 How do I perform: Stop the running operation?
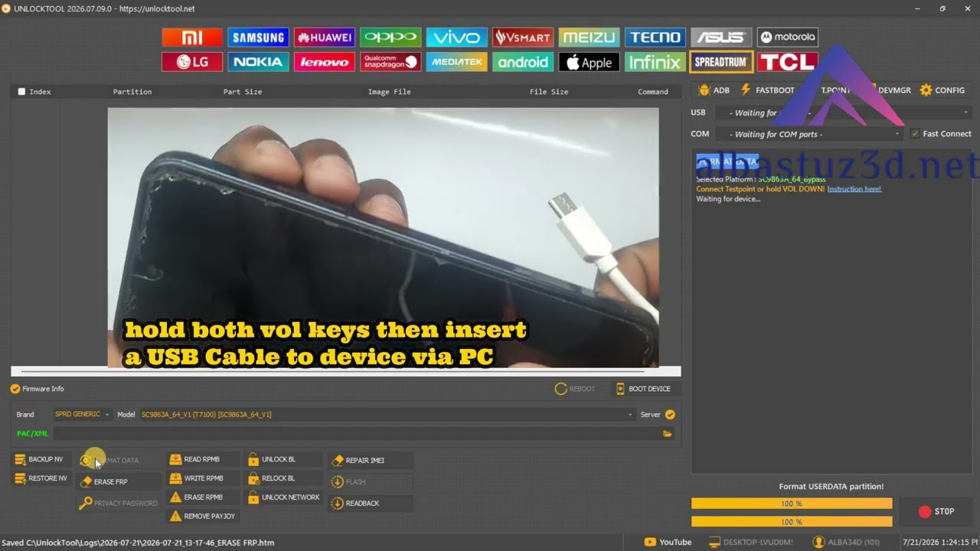[936, 512]
